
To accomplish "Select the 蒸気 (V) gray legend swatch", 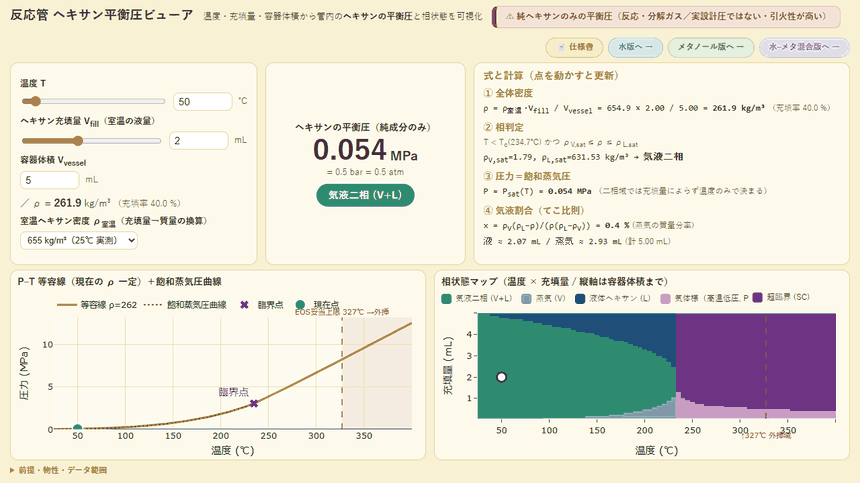I will (526, 298).
